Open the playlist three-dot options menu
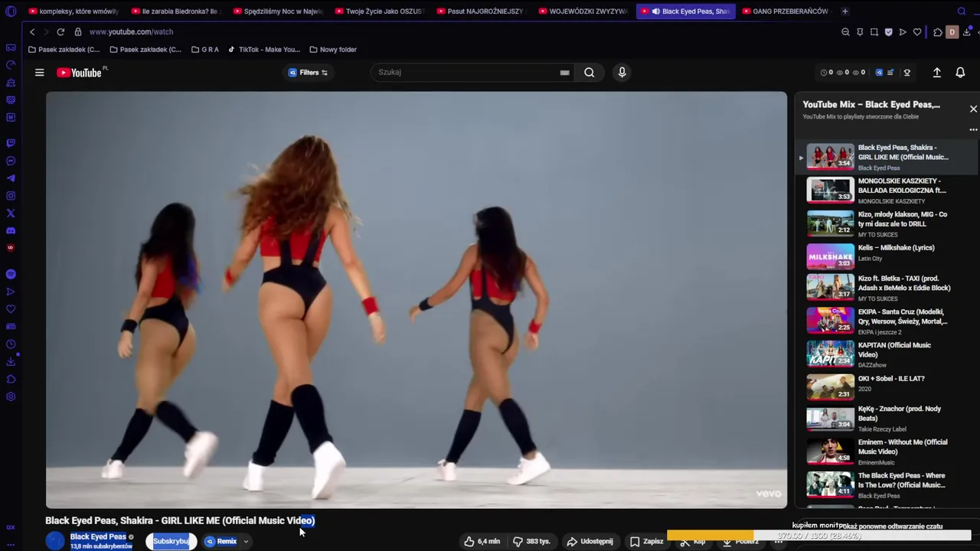980x551 pixels. pyautogui.click(x=973, y=129)
